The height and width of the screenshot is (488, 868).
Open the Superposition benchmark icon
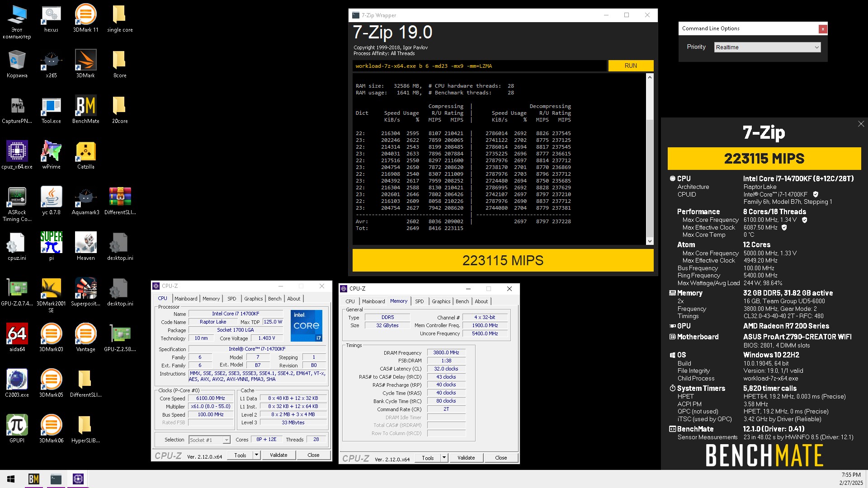click(x=85, y=292)
